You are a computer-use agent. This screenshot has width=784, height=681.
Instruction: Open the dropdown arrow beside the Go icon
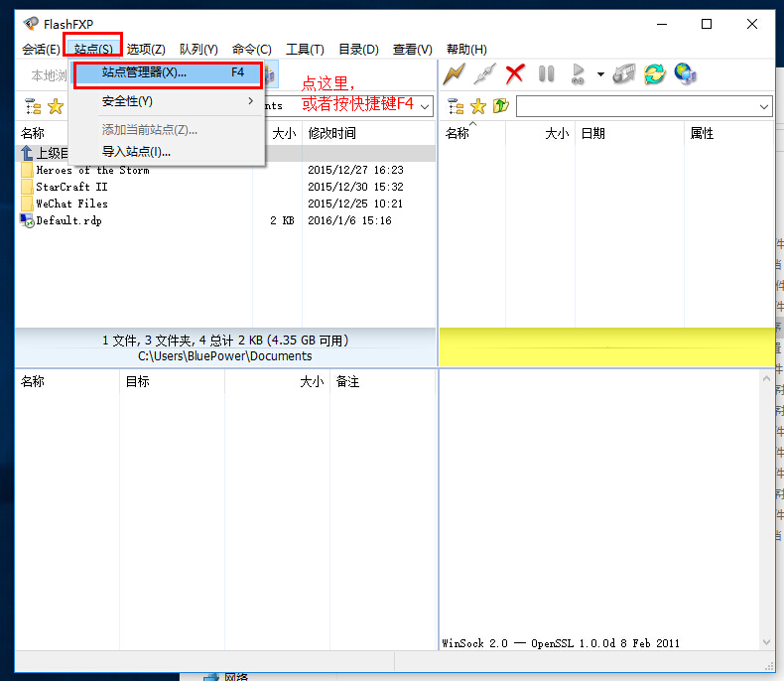[x=600, y=74]
